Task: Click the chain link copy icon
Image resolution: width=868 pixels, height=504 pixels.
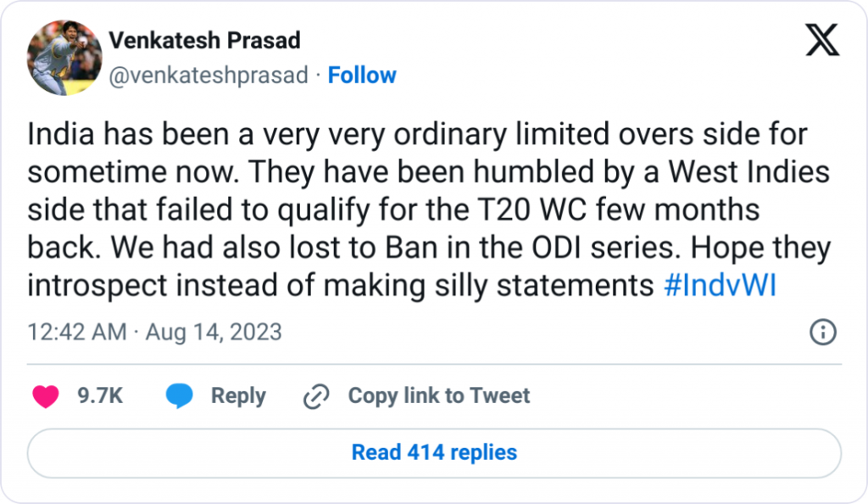Action: tap(316, 395)
